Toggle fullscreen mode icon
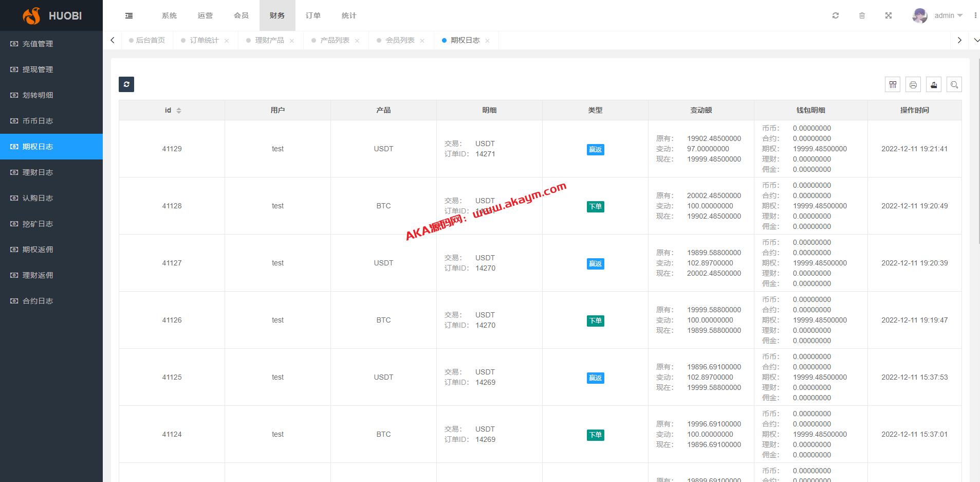This screenshot has width=980, height=482. [x=889, y=15]
